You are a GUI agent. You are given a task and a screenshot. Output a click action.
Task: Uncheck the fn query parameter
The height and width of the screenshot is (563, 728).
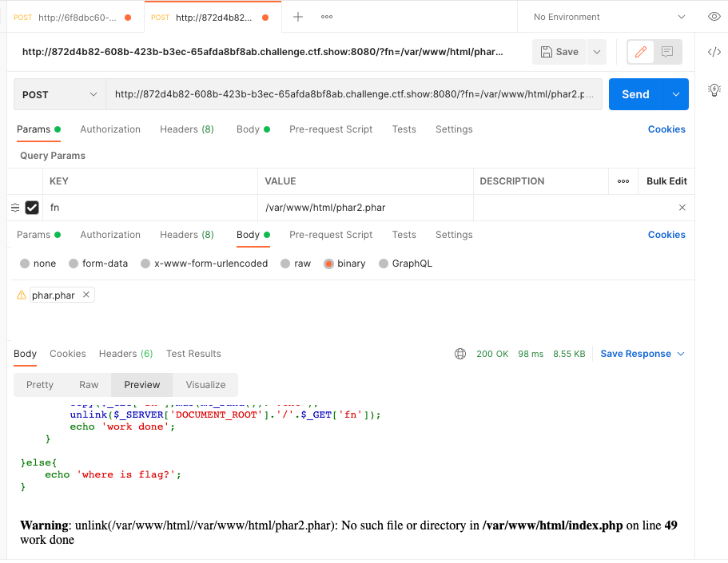32,207
